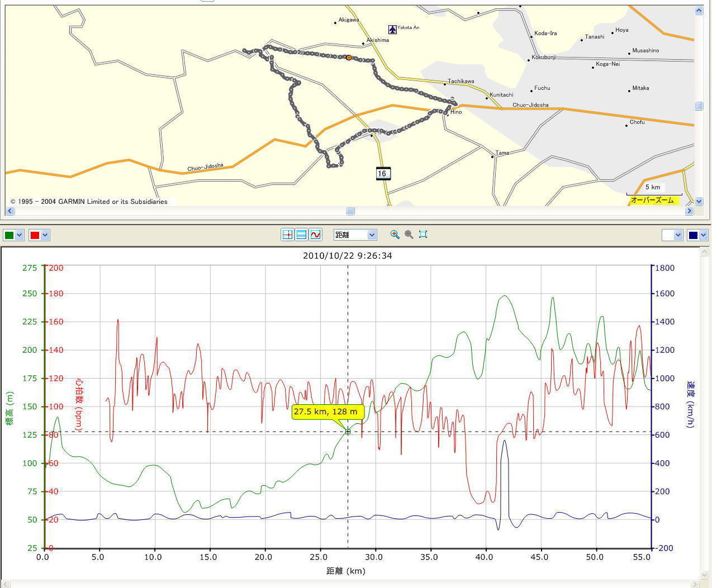
Task: Toggle the horizontal gridlines button
Action: point(301,235)
